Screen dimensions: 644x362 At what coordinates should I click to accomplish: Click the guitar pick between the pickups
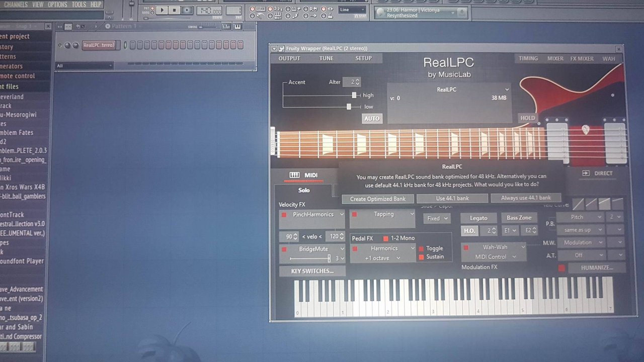(586, 130)
